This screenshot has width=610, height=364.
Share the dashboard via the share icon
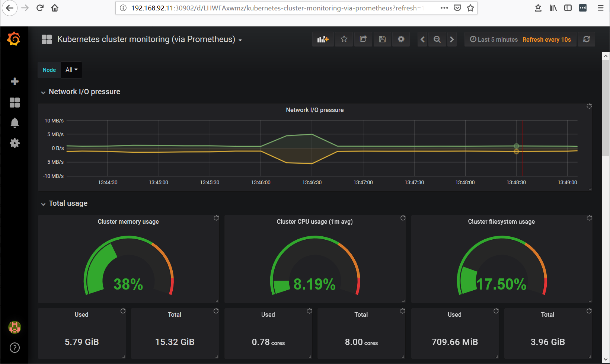[x=363, y=39]
